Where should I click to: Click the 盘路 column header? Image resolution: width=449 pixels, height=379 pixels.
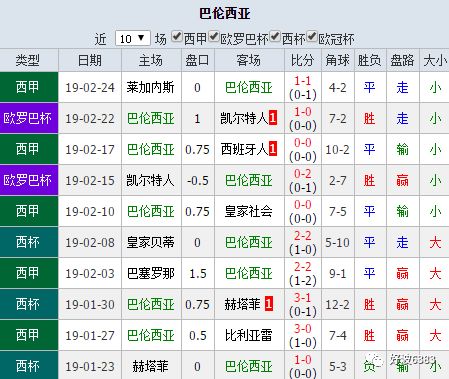(402, 61)
